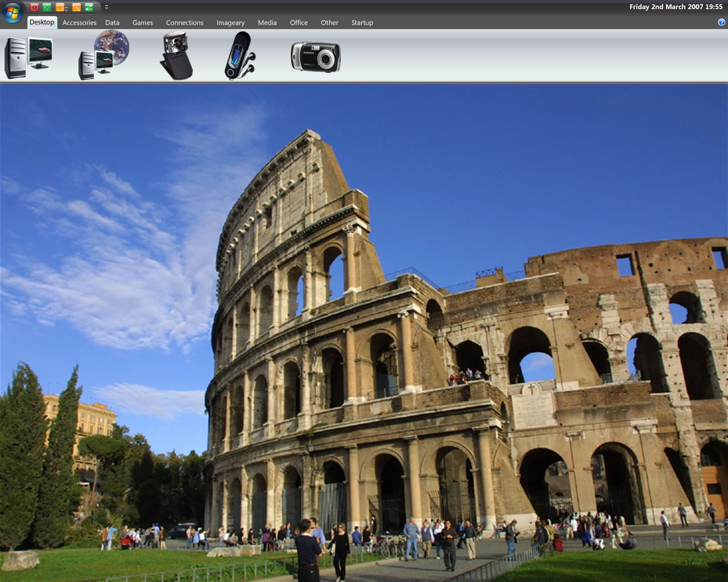Switch to the Other tab

point(330,23)
